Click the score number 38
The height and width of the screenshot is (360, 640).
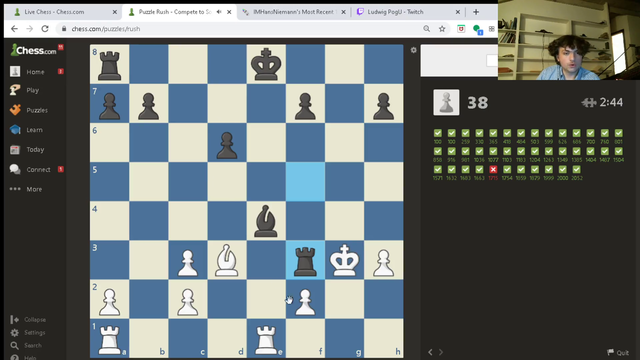click(x=478, y=103)
